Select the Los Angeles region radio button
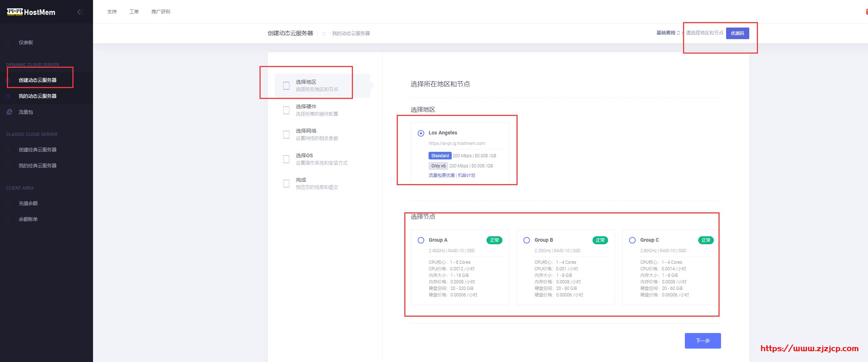This screenshot has height=362, width=868. [x=421, y=133]
